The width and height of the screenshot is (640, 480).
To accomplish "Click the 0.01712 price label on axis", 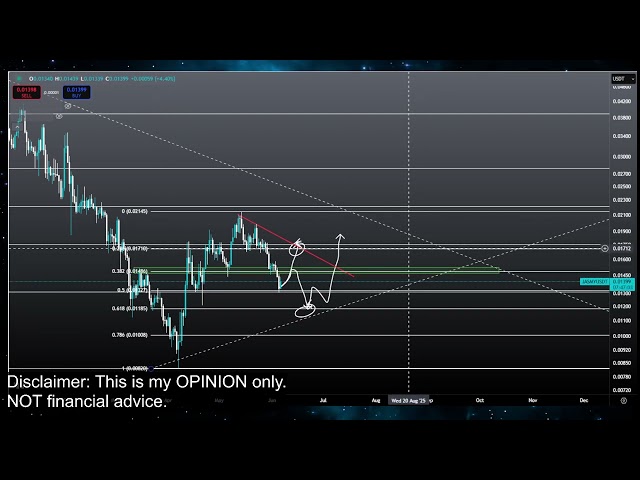I will pyautogui.click(x=621, y=247).
